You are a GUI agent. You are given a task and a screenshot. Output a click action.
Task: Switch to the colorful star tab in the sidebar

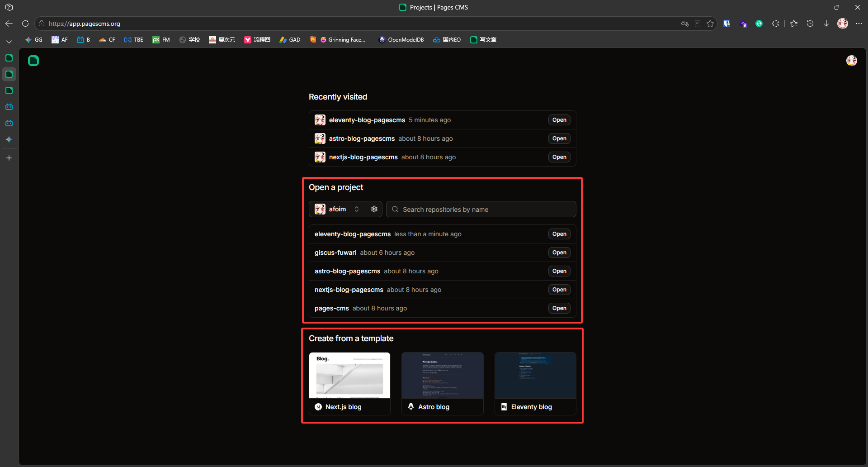[9, 139]
